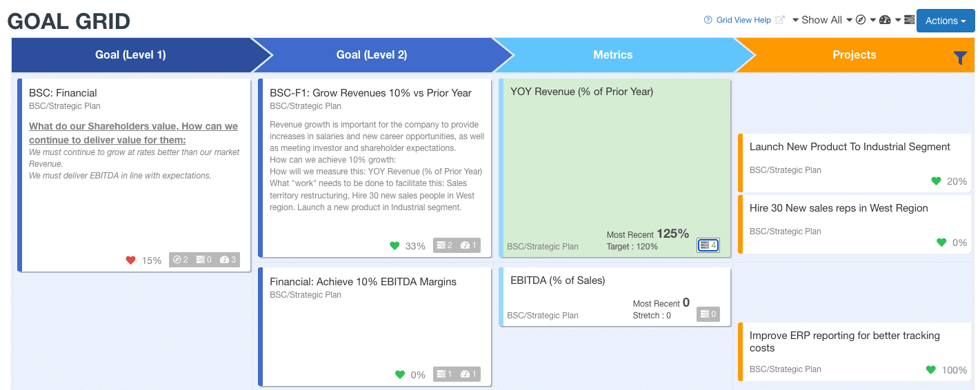
Task: Click the green YOY Revenue metric card
Action: pyautogui.click(x=614, y=167)
